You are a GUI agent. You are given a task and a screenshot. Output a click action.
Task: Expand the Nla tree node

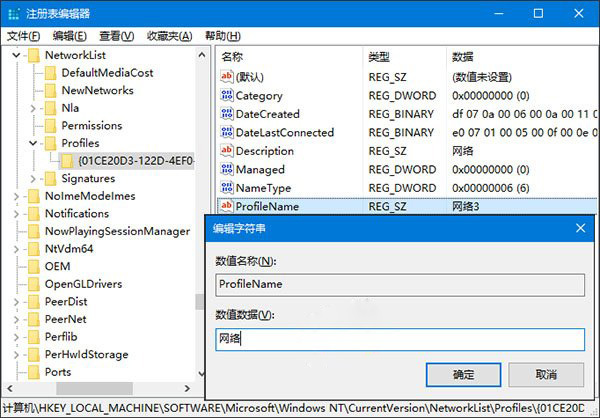pos(33,108)
